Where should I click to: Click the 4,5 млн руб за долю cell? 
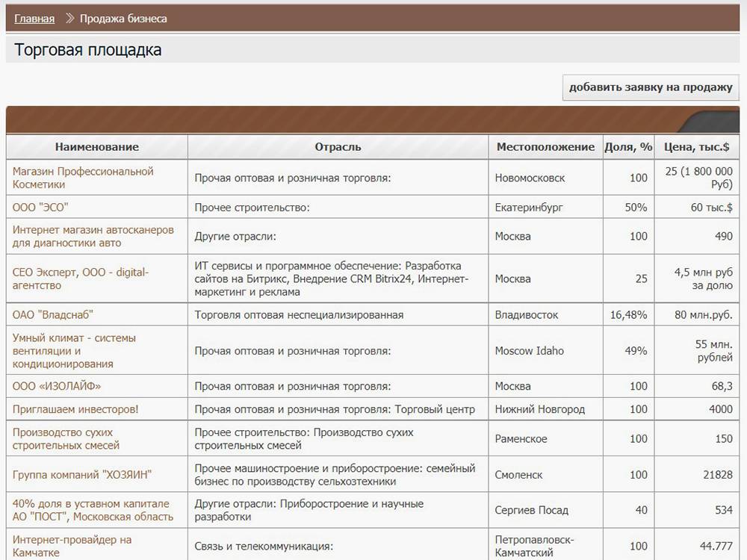pos(697,279)
